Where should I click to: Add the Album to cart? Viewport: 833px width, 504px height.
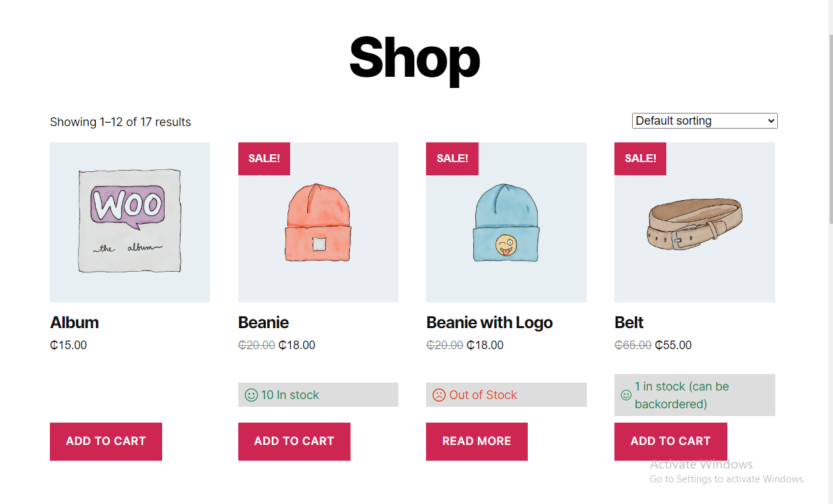pos(106,442)
